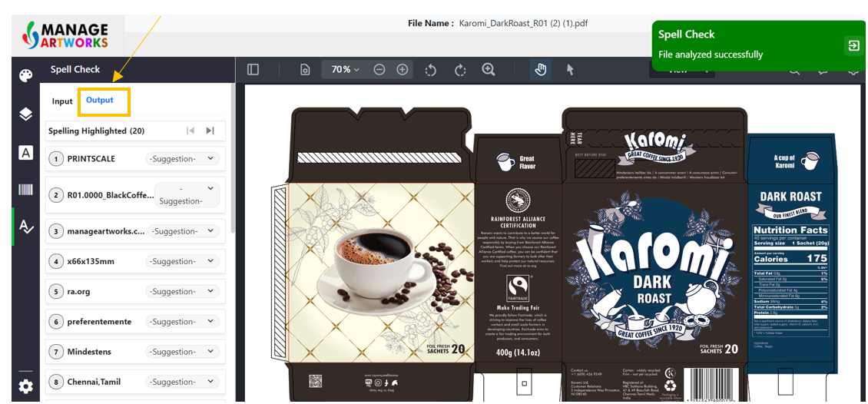Screen dimensions: 868x404
Task: Rotate the page clockwise
Action: coord(460,70)
